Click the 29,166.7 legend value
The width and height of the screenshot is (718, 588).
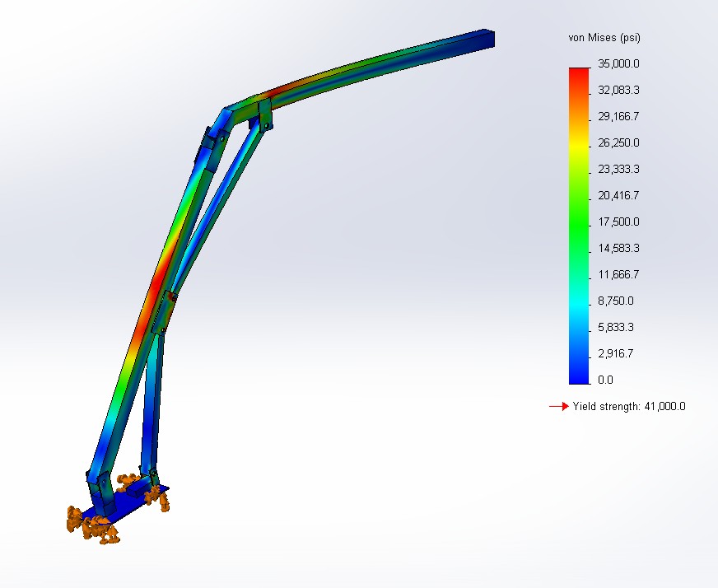618,116
